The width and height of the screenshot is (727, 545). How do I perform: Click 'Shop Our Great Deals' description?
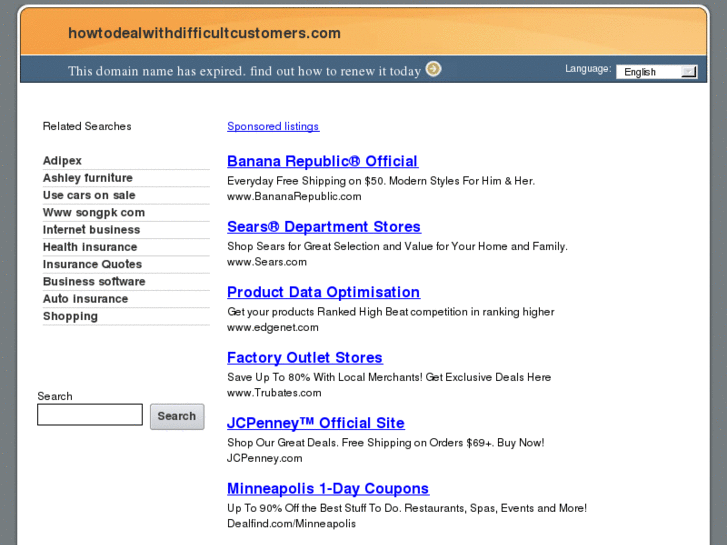click(x=386, y=442)
